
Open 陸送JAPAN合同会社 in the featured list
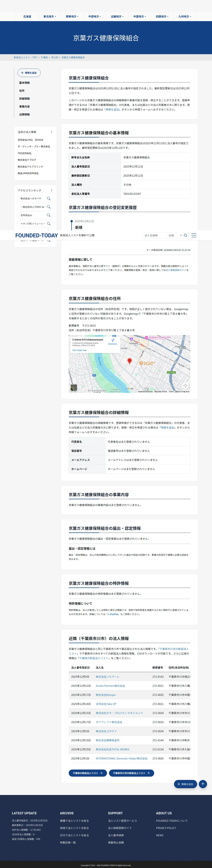pyautogui.click(x=28, y=173)
